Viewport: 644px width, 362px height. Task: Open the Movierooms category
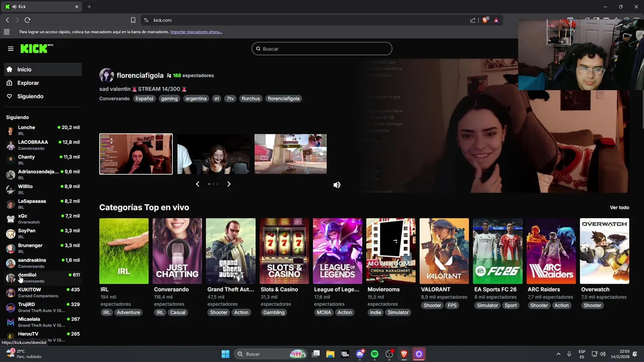(391, 251)
